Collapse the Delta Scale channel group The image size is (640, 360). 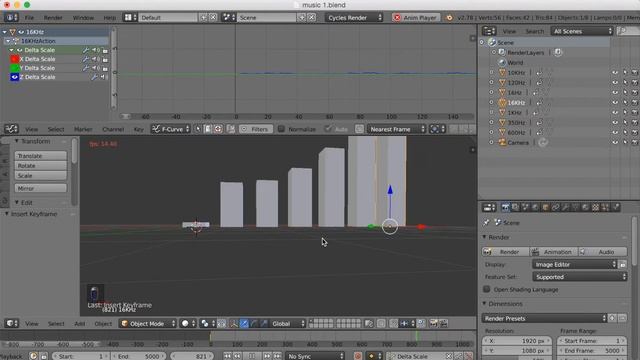(x=11, y=50)
